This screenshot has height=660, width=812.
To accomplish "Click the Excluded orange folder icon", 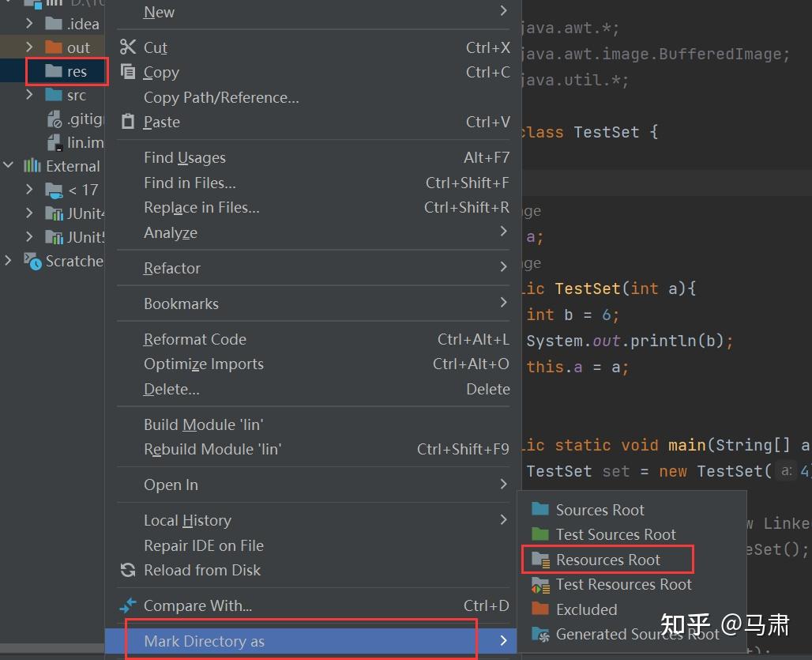I will 540,609.
